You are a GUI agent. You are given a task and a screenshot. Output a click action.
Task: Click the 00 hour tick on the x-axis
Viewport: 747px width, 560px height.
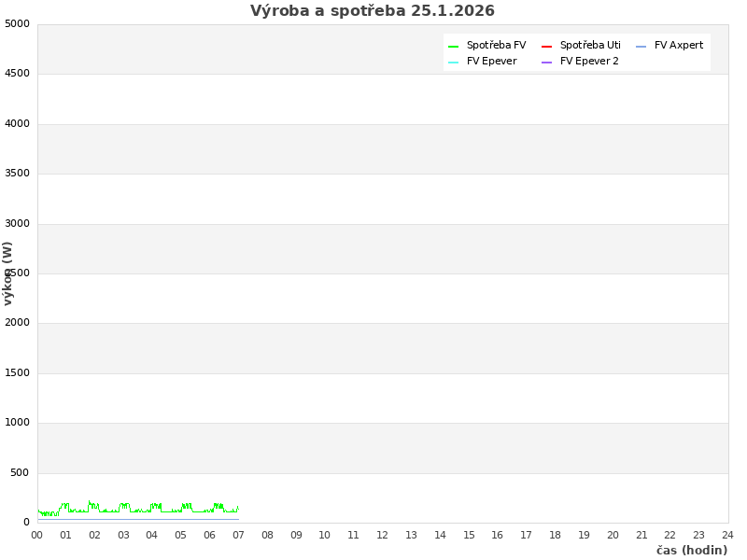click(x=37, y=535)
